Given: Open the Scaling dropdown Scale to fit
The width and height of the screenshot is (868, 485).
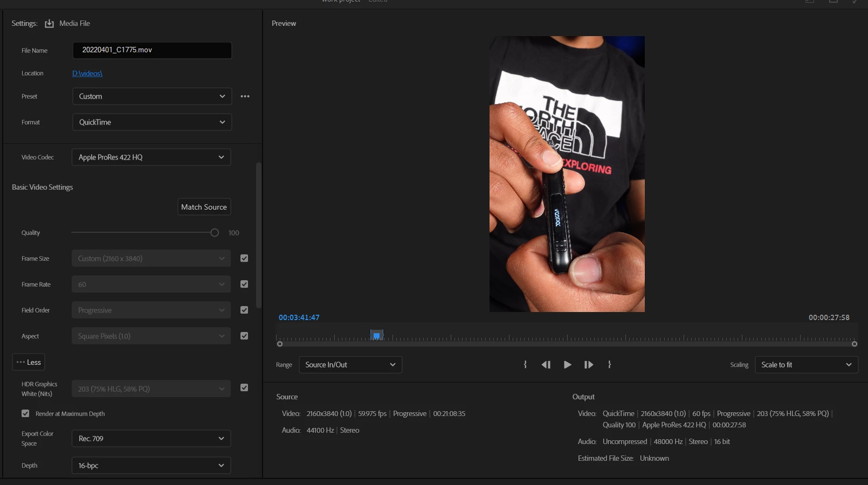Looking at the screenshot, I should 807,365.
